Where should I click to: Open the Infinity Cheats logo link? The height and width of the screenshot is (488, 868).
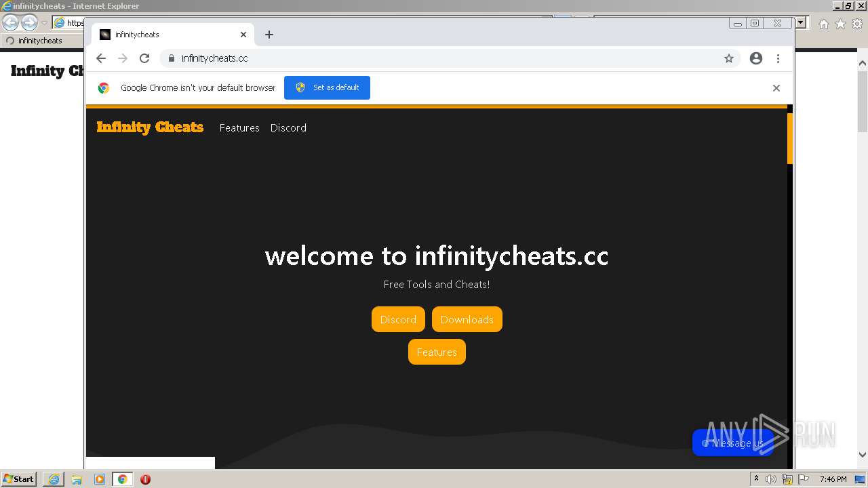pyautogui.click(x=150, y=127)
